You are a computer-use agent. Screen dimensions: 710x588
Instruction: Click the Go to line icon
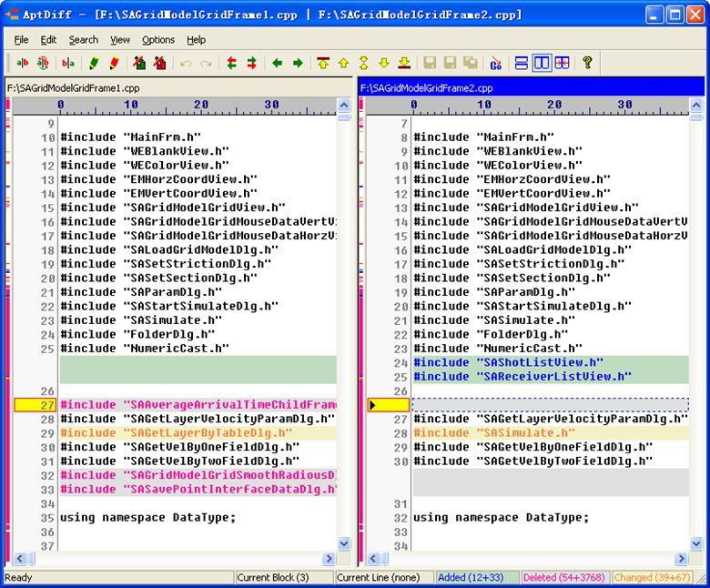(x=496, y=63)
